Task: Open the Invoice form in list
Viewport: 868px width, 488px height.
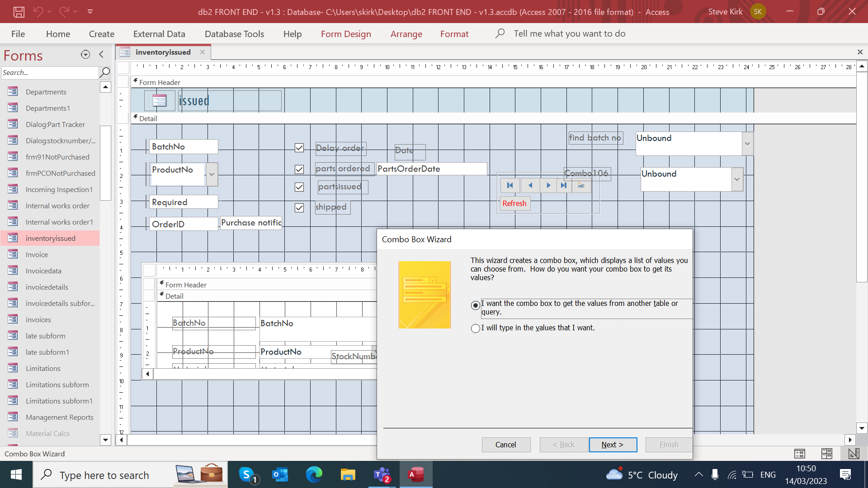Action: click(x=37, y=254)
